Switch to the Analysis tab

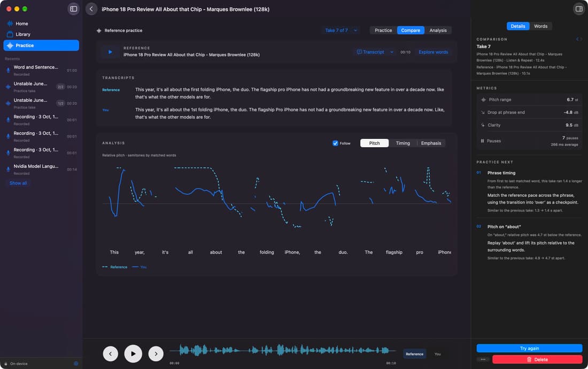(438, 30)
